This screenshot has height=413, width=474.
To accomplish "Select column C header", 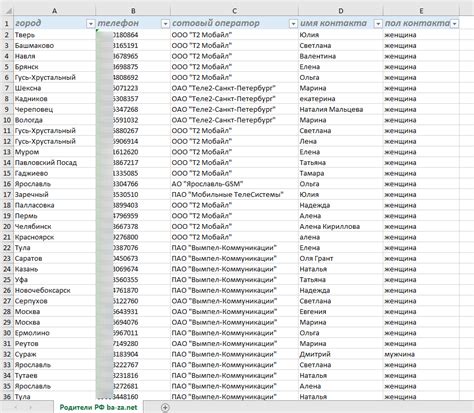I will pos(234,11).
